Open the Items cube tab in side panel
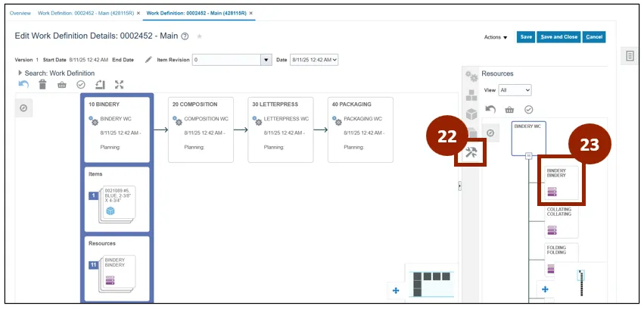The height and width of the screenshot is (309, 644). coord(471,114)
